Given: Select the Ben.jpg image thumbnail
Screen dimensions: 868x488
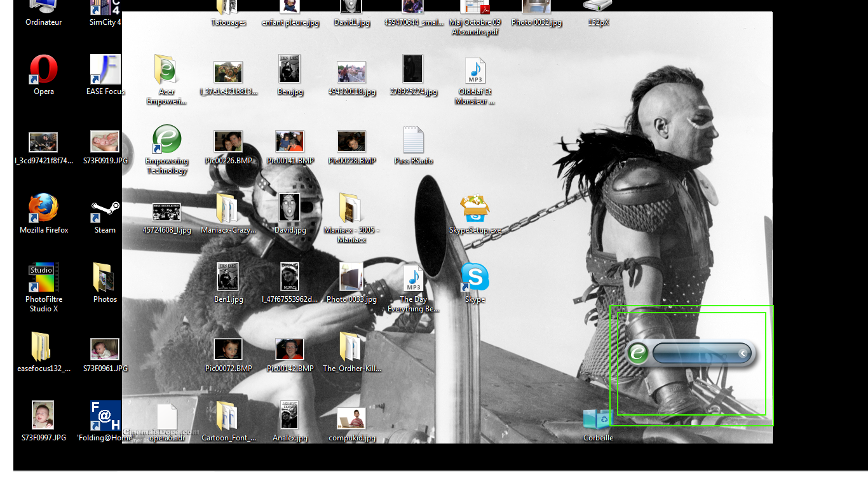Looking at the screenshot, I should 290,69.
